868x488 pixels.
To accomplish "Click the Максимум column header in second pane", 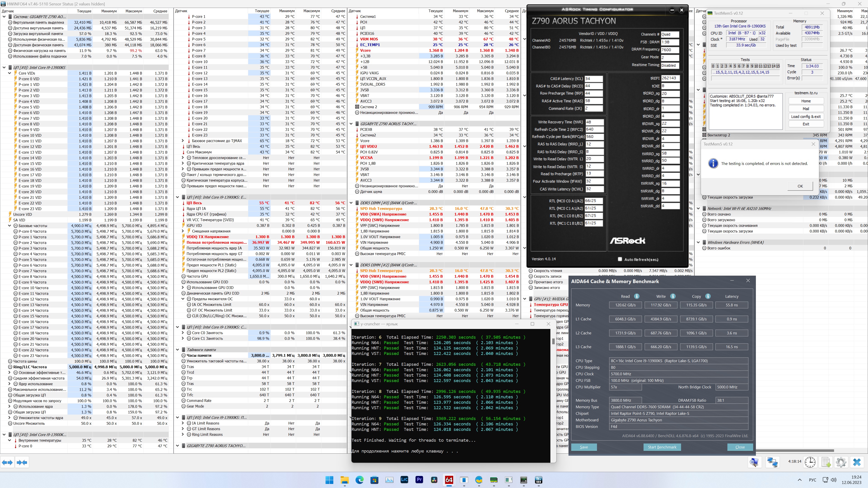I will [311, 11].
